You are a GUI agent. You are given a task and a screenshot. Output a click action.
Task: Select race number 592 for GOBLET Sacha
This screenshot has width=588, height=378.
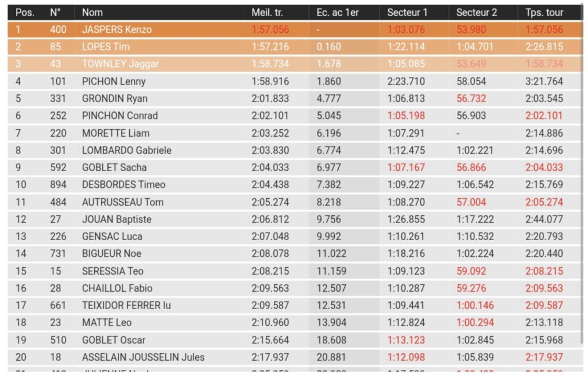click(x=58, y=167)
